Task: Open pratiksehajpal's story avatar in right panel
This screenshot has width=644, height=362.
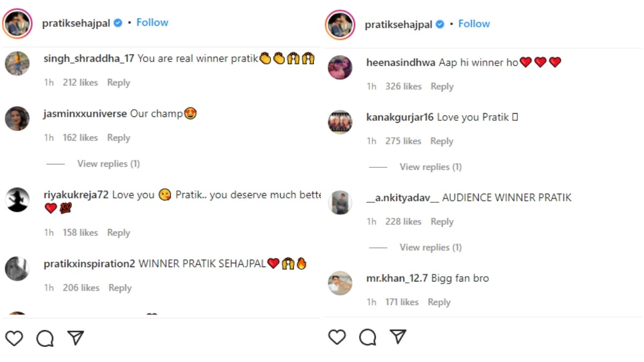Action: tap(340, 25)
